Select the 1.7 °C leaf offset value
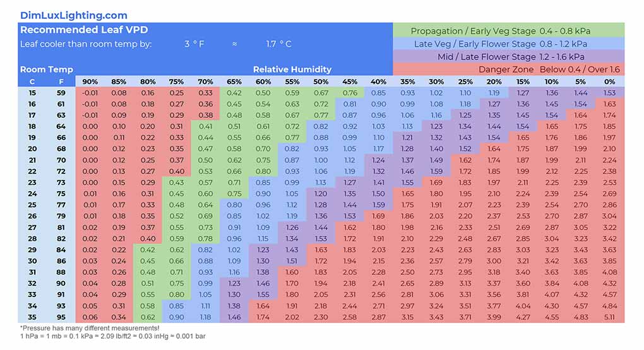The height and width of the screenshot is (350, 644). click(x=278, y=44)
